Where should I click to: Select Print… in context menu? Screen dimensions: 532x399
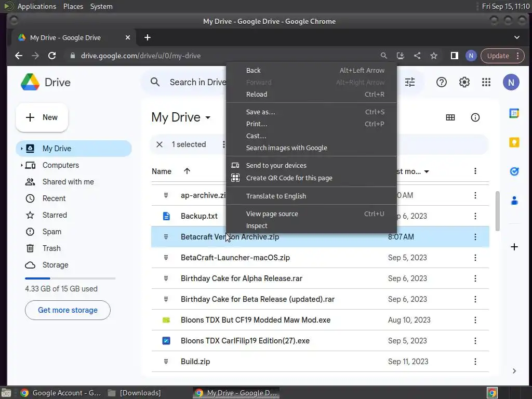[312, 124]
